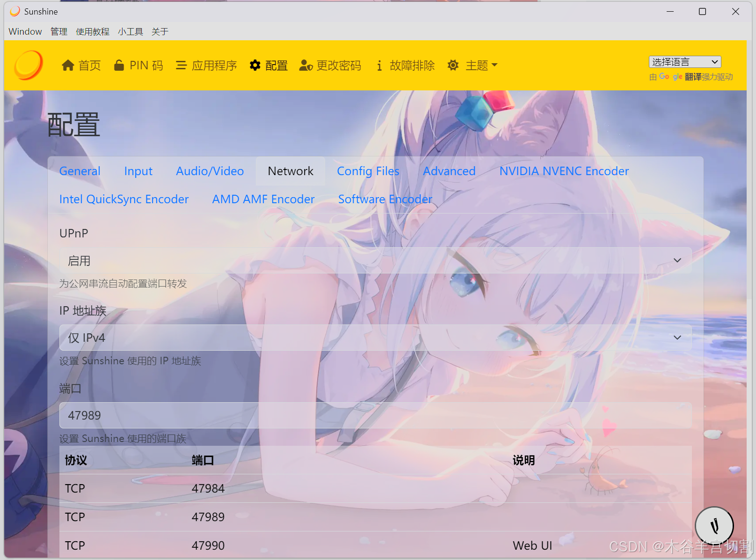Open the 故障排除 troubleshooting page
The image size is (756, 560).
tap(406, 66)
